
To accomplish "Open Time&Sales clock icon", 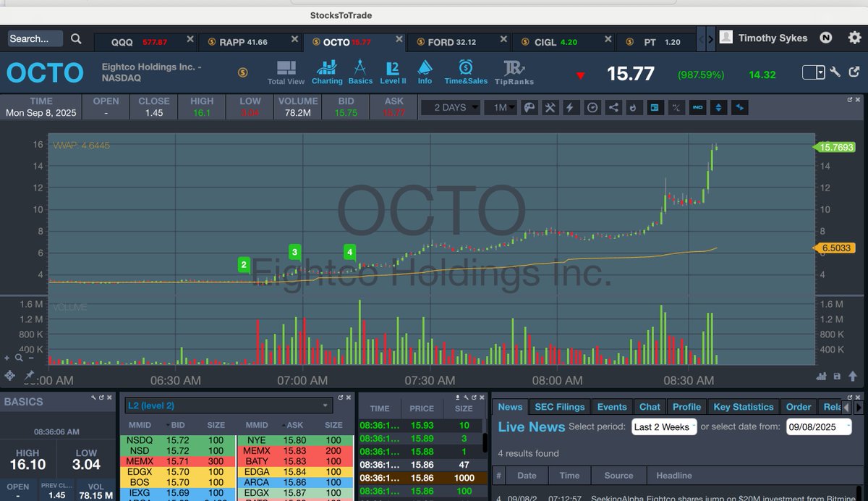I will (466, 68).
